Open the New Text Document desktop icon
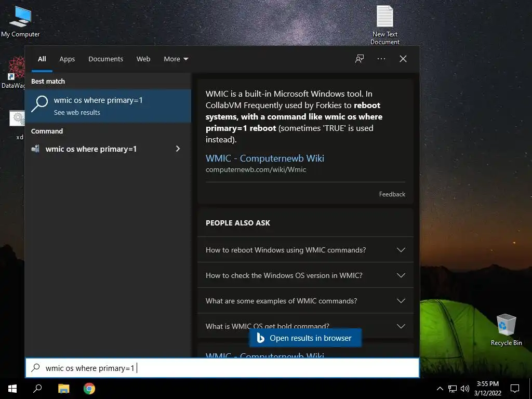Viewport: 532px width, 399px height. click(x=385, y=24)
